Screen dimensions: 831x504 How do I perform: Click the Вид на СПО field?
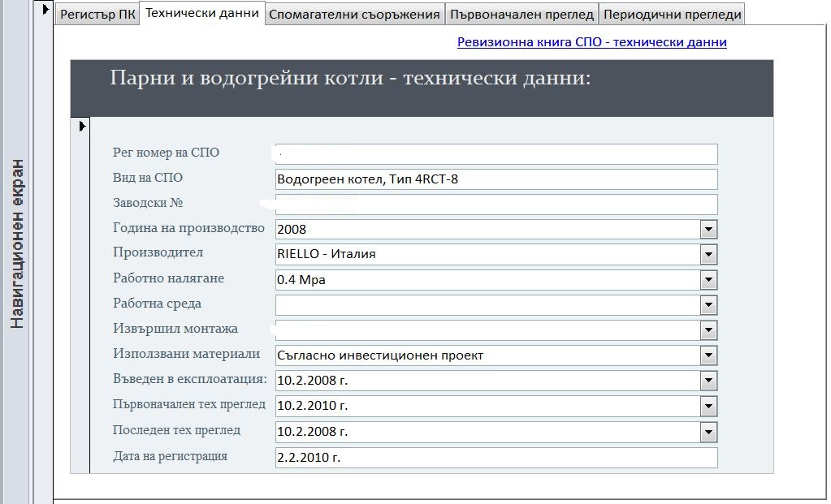[496, 179]
